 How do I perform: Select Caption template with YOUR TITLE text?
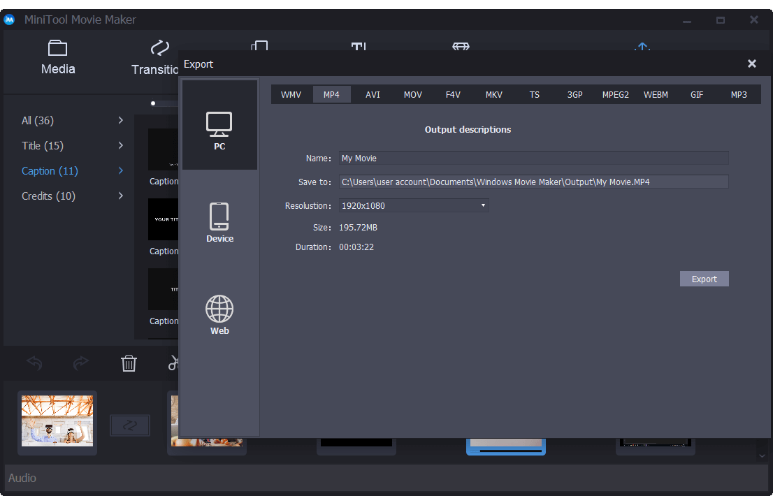163,219
